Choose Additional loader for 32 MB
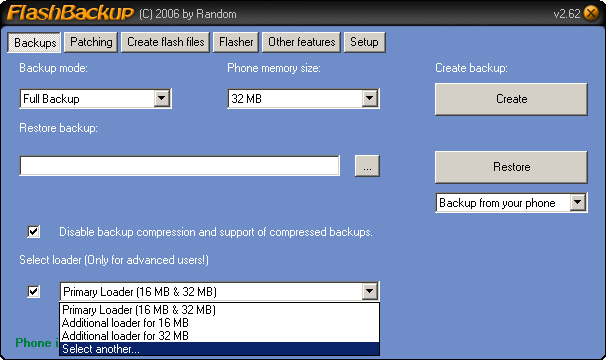Viewport: 606px width, 360px height. click(x=219, y=336)
